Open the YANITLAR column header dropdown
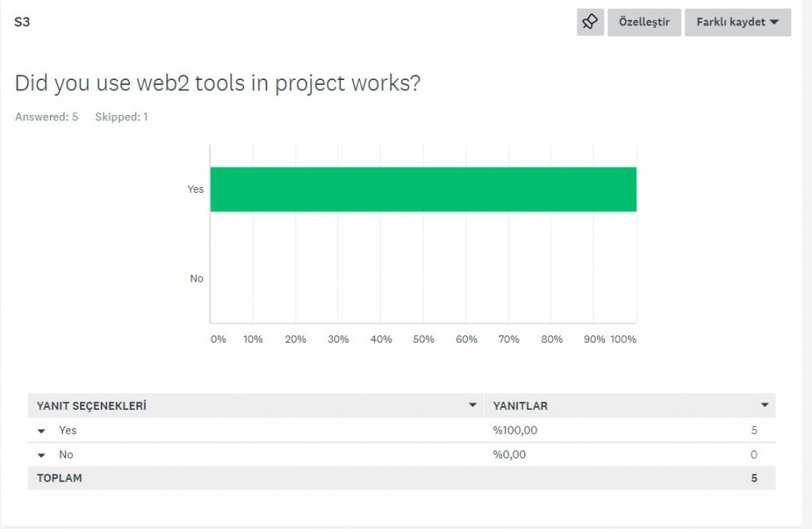 (766, 405)
